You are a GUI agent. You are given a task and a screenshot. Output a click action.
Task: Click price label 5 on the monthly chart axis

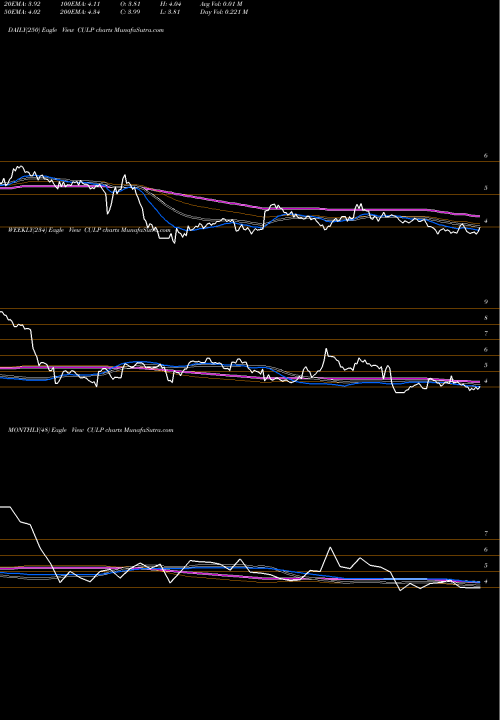pos(486,566)
